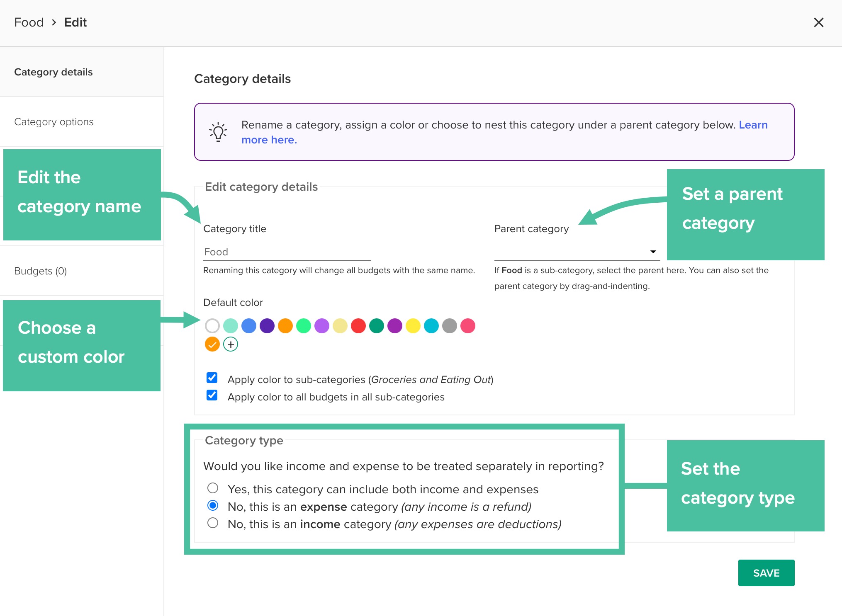Pick the cyan color swatch

(431, 326)
